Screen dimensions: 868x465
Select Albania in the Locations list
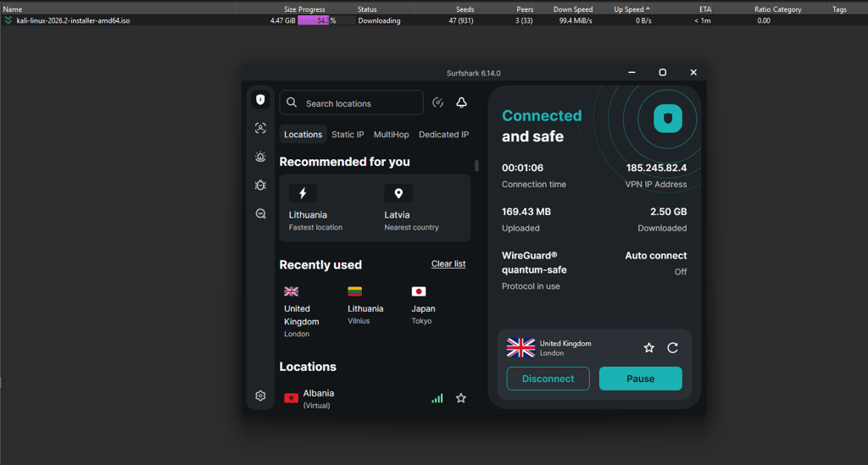pyautogui.click(x=375, y=398)
